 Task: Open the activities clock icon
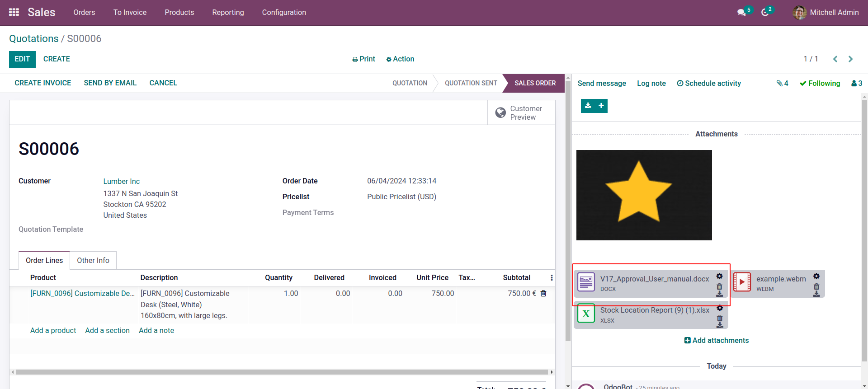pos(765,12)
